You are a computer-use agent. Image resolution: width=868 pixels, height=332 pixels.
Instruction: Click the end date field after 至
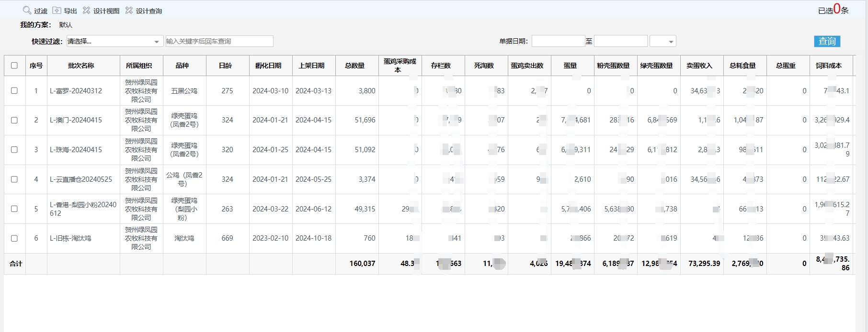pyautogui.click(x=620, y=42)
